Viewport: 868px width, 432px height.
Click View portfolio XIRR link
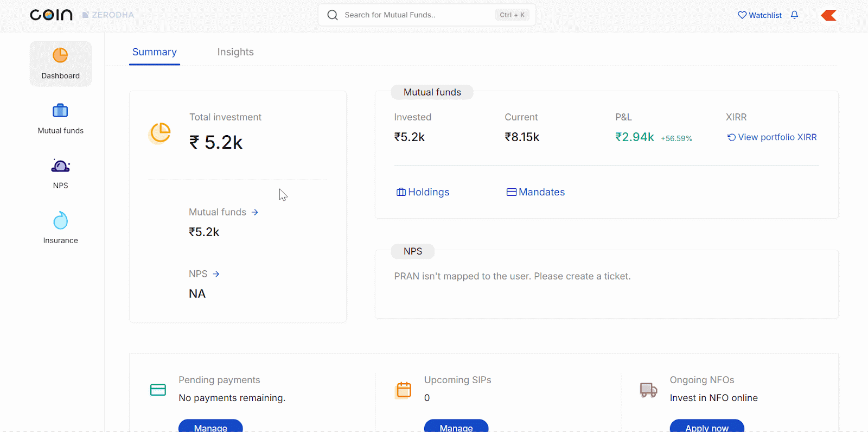(x=771, y=137)
